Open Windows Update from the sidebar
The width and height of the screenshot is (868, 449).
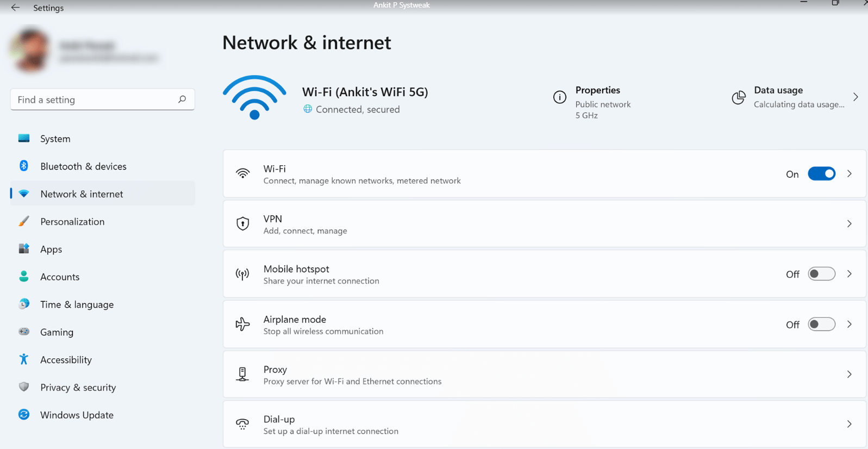[x=77, y=415]
